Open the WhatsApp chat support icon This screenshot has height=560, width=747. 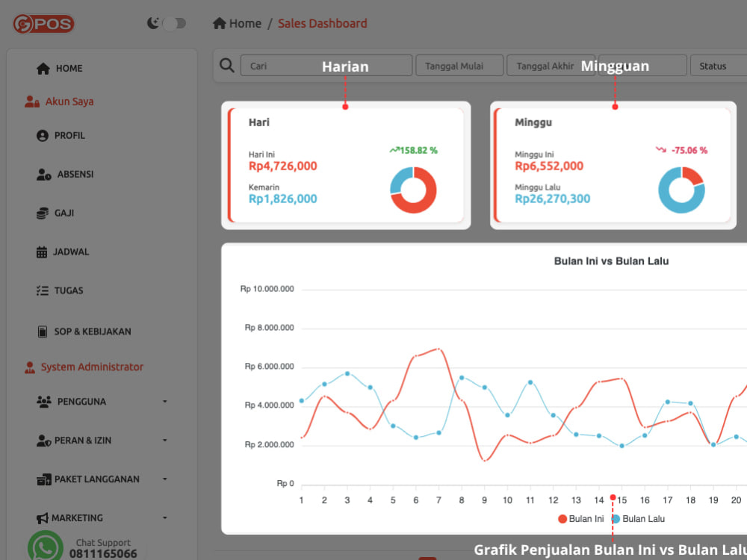point(46,547)
